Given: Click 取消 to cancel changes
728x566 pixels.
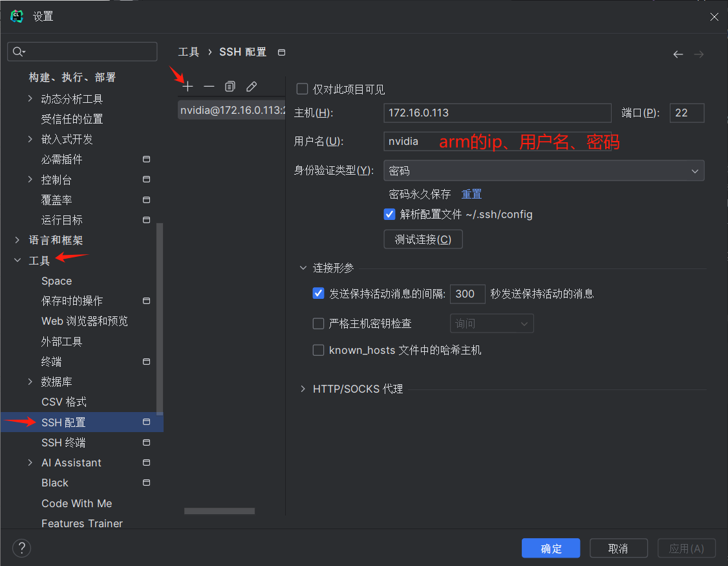Looking at the screenshot, I should coord(619,549).
